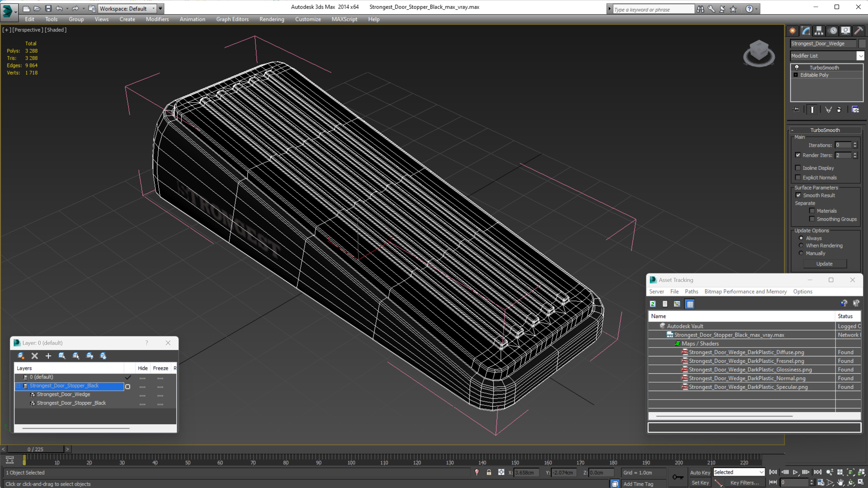Viewport: 868px width, 488px height.
Task: Enable Explicit Normals checkbox
Action: coord(798,178)
